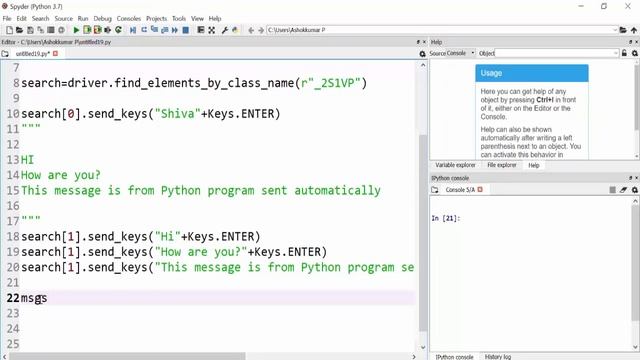This screenshot has width=640, height=360.
Task: Create a new file with toolbar icon
Action: pyautogui.click(x=9, y=30)
